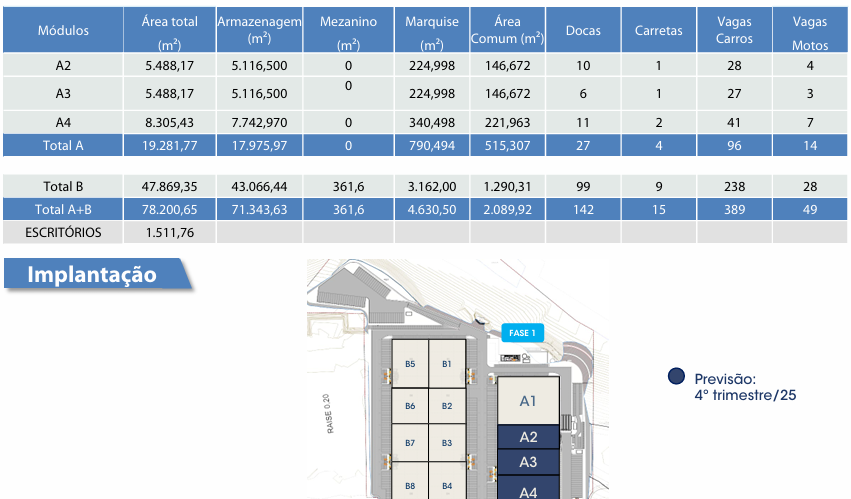Image resolution: width=851 pixels, height=499 pixels.
Task: Select the Total A row label
Action: pos(63,145)
